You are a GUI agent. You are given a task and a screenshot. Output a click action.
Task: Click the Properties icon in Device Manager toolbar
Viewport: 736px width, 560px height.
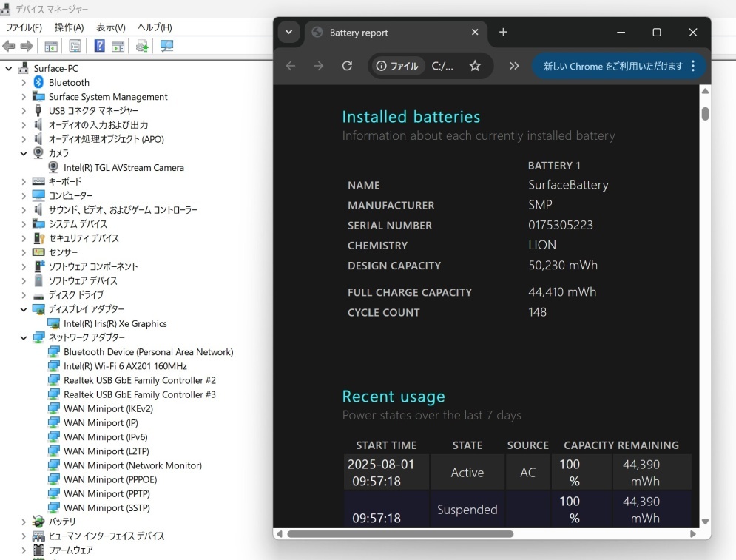click(75, 46)
